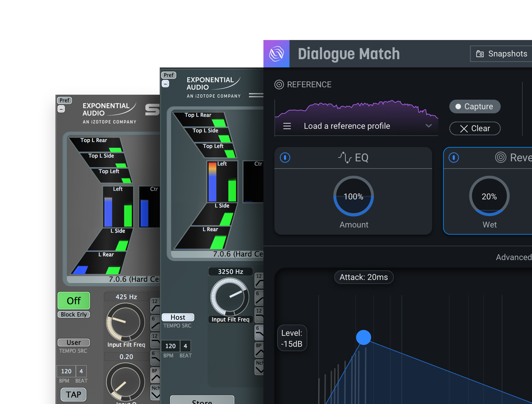
Task: Click the REFERENCE target icon
Action: click(279, 85)
